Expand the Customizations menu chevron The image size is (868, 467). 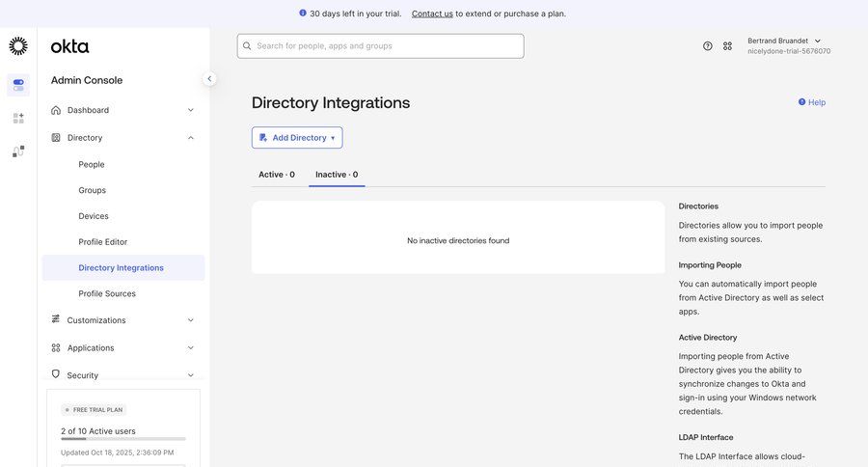pos(190,320)
